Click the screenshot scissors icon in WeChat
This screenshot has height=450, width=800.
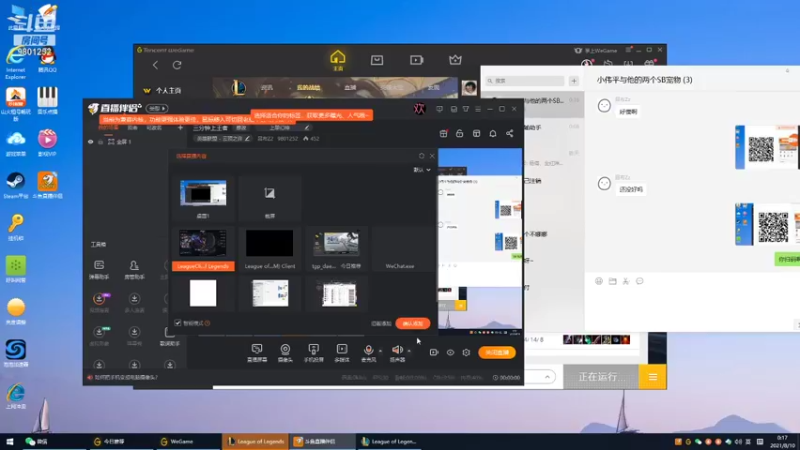coord(626,281)
